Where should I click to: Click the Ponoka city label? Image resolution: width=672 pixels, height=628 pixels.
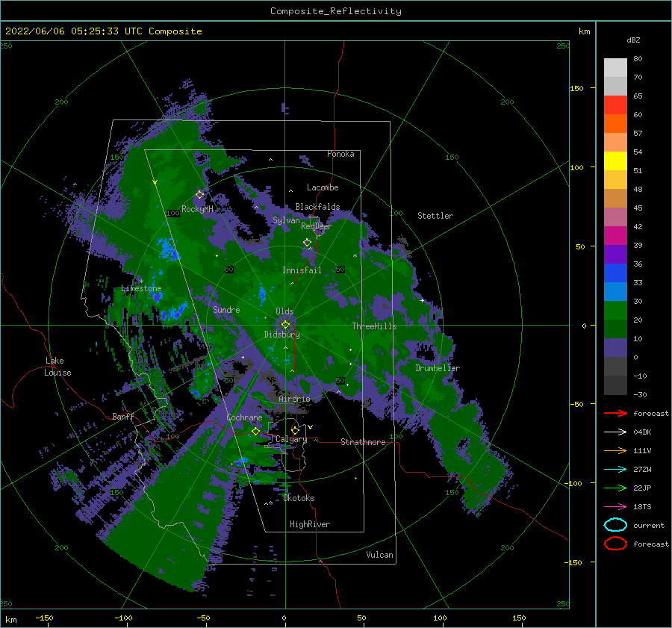pos(340,154)
